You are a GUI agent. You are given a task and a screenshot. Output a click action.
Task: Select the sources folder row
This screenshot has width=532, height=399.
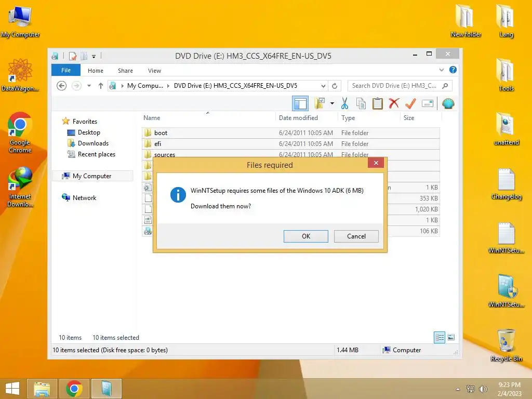[x=291, y=154]
